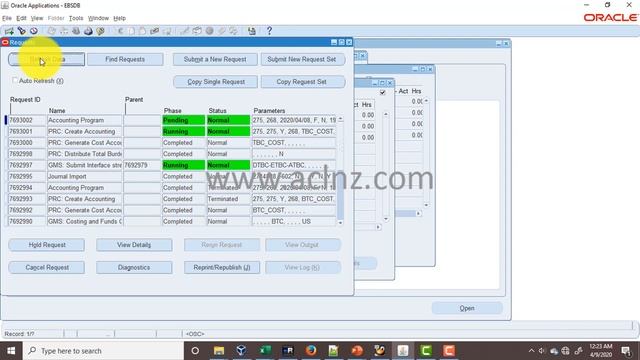Click the Clear Record toolbar icon

[x=154, y=31]
